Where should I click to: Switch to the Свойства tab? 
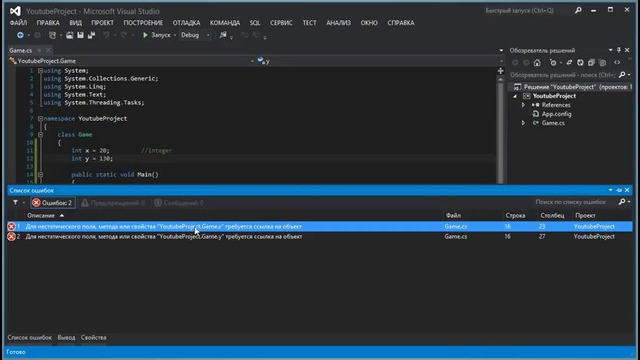tap(93, 338)
